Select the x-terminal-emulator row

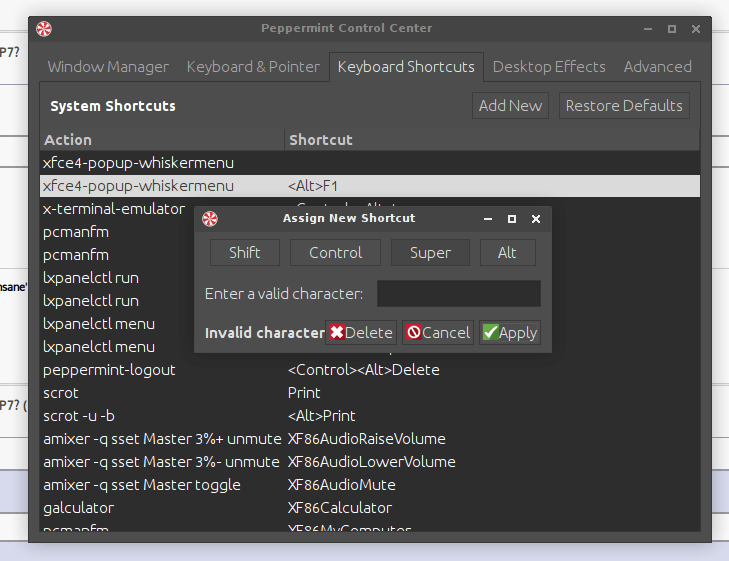[x=114, y=209]
